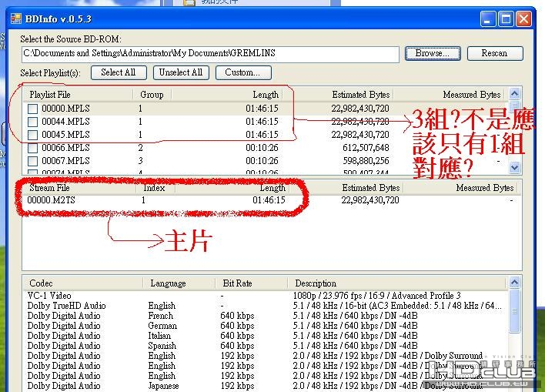Select the Italian Dolby Digital Audio row

266,336
